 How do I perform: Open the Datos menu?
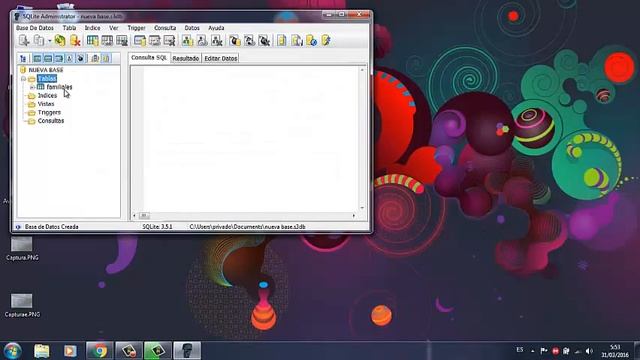192,28
